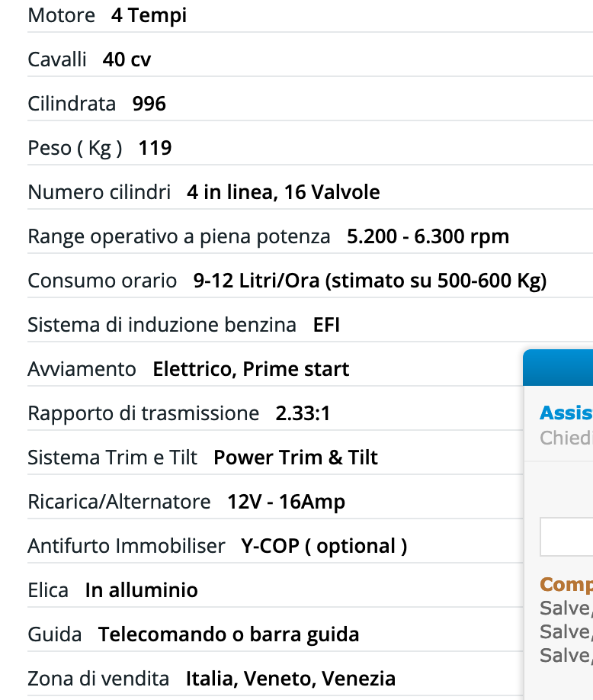Click the orange 'Comp' heading in chat

click(x=566, y=585)
